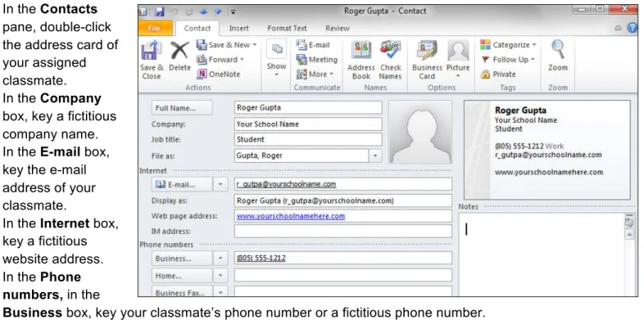Click inside the Notes text area
Viewport: 644px width, 324px height.
541,254
